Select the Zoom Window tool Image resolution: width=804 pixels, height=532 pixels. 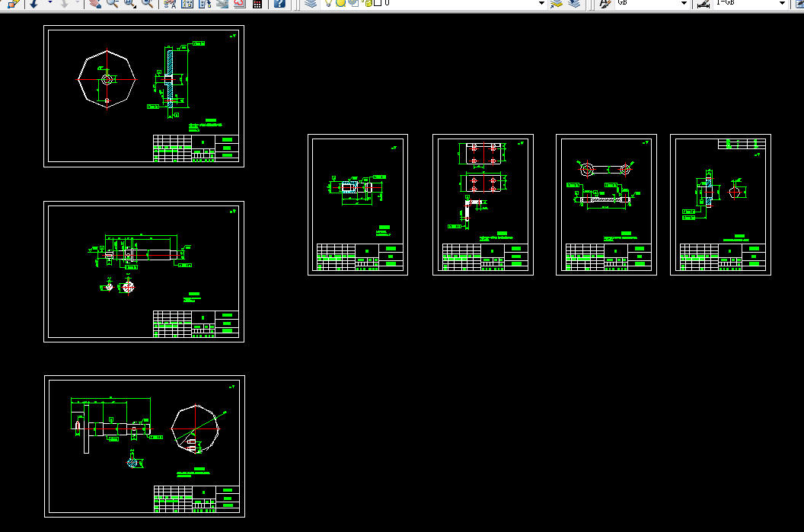pyautogui.click(x=129, y=4)
